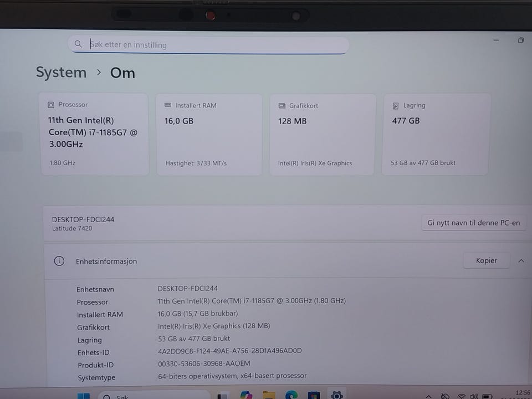Select Grafikkort value 'Intel(R) Iris(R) Xe Graphics (128 MB)'
Image resolution: width=532 pixels, height=399 pixels.
pos(214,326)
